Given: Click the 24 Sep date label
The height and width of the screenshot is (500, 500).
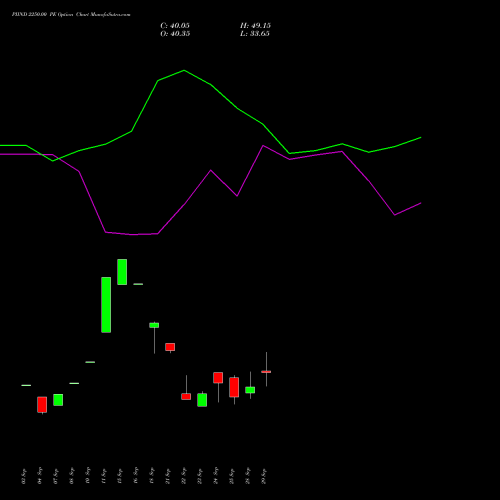Looking at the screenshot, I should [216, 476].
